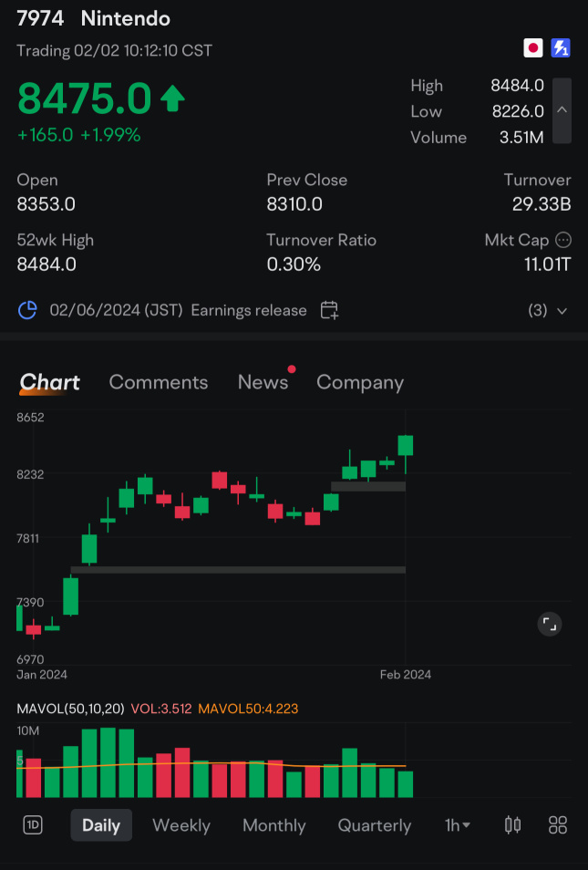Open the four-square grid layout icon
Screen dimensions: 588x870
558,825
